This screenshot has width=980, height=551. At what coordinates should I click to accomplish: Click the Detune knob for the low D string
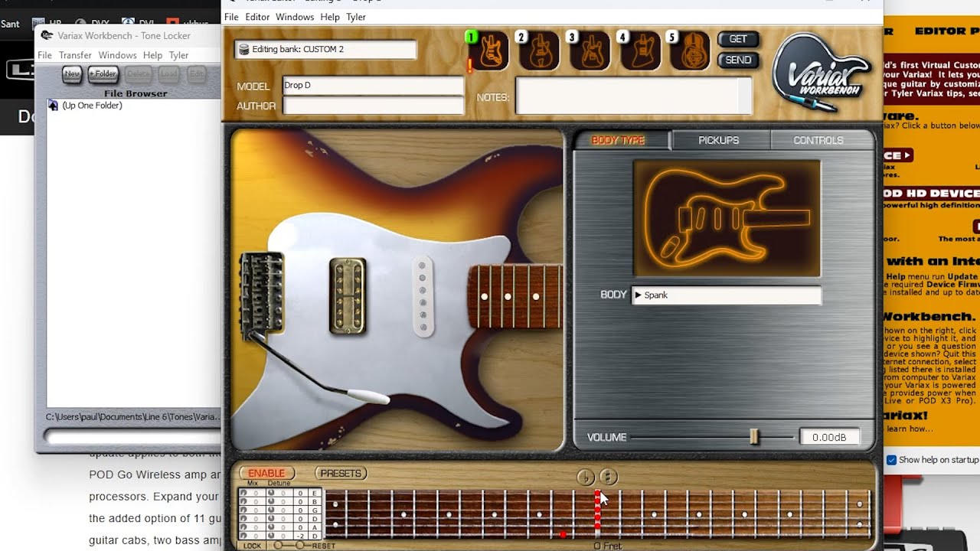pos(271,536)
